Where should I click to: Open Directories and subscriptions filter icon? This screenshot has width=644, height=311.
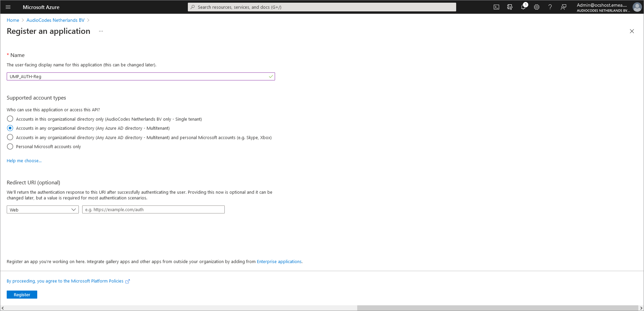coord(510,7)
